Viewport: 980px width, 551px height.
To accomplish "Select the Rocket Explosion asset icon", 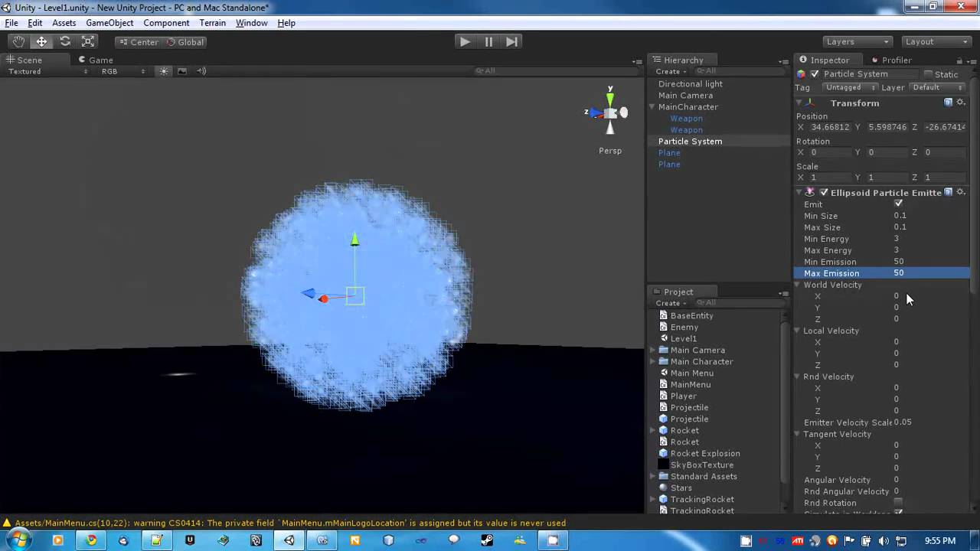I will [663, 453].
